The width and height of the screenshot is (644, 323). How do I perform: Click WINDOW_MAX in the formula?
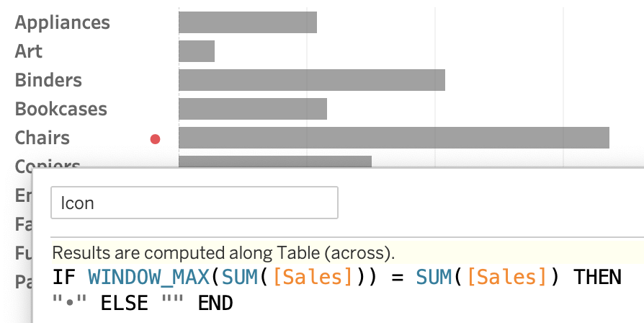point(149,278)
